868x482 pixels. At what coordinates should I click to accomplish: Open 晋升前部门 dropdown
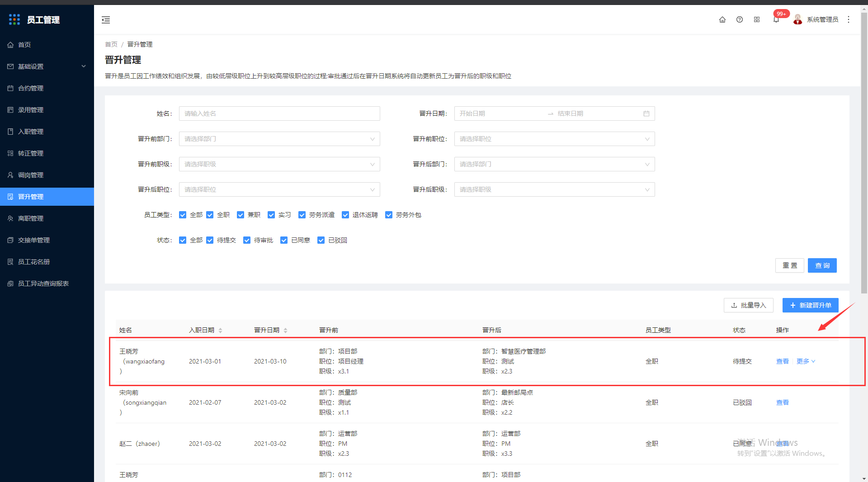[x=279, y=139]
